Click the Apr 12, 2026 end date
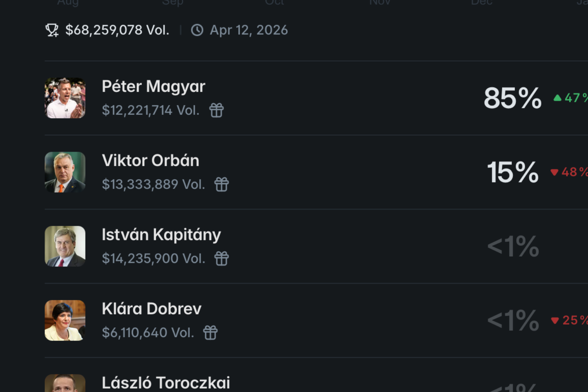Screen dimensions: 588x392 (x=249, y=30)
